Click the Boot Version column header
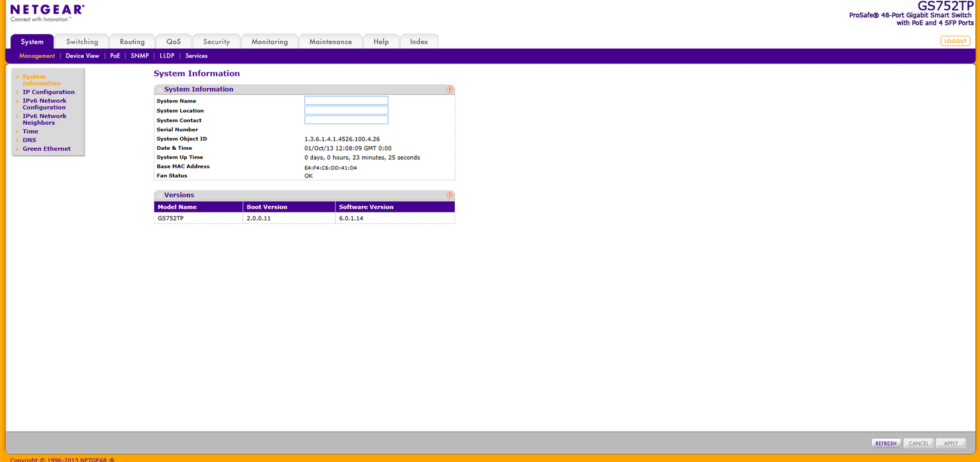Screen dimensions: 980x462 [289, 207]
